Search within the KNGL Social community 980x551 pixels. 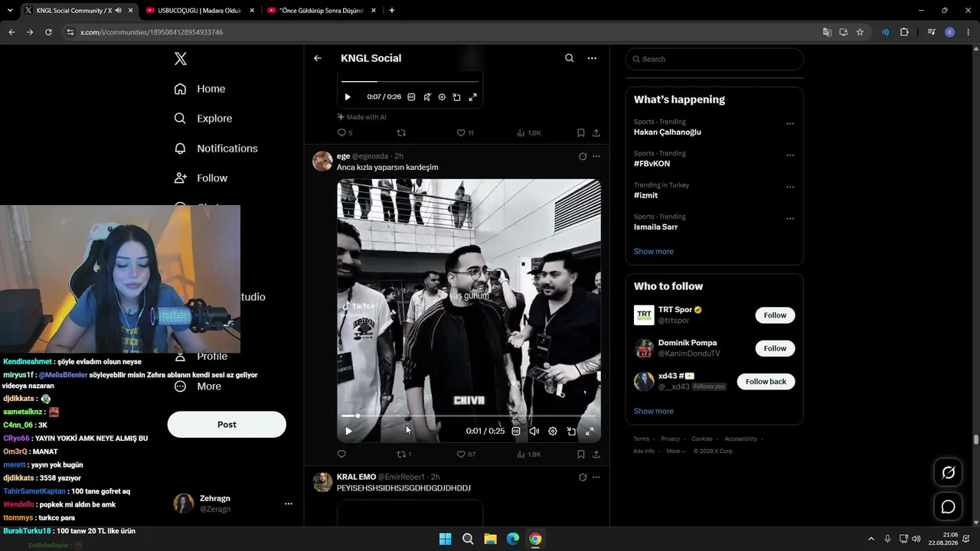(x=569, y=58)
